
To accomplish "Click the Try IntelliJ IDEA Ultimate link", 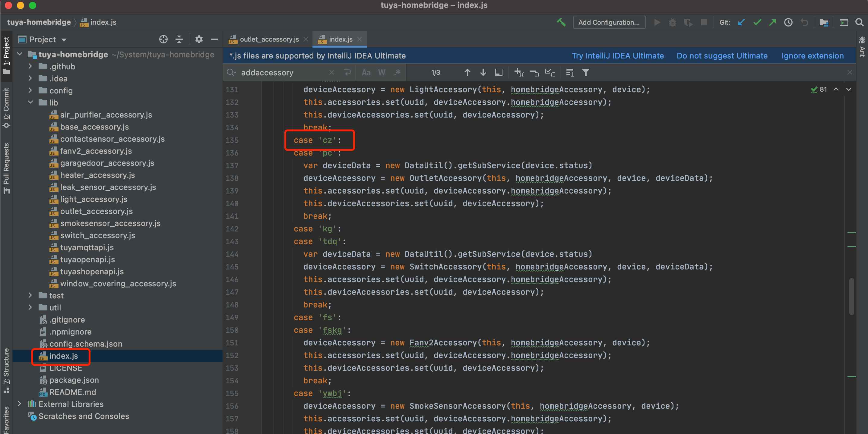I will 618,55.
